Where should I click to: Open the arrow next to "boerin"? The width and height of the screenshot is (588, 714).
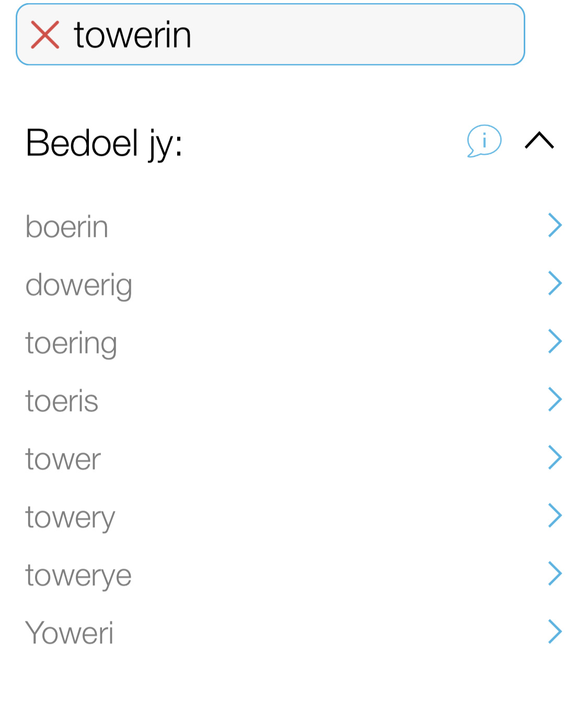click(x=555, y=225)
